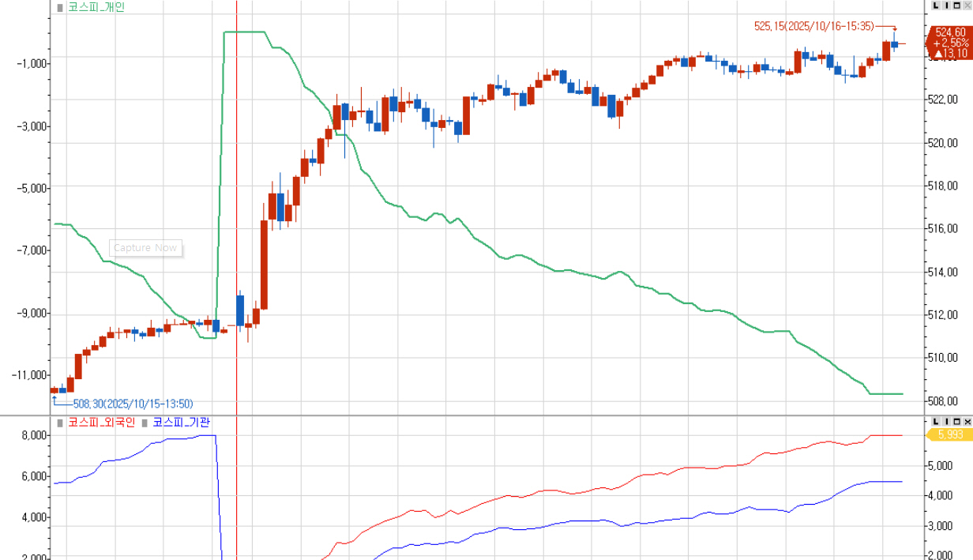Click the L icon on the upper chart panel
This screenshot has width=973, height=560.
937,6
